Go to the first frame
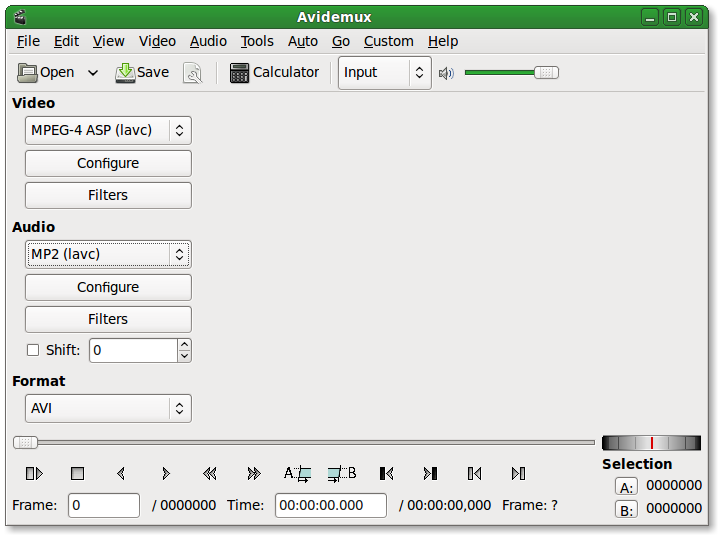 pos(474,474)
